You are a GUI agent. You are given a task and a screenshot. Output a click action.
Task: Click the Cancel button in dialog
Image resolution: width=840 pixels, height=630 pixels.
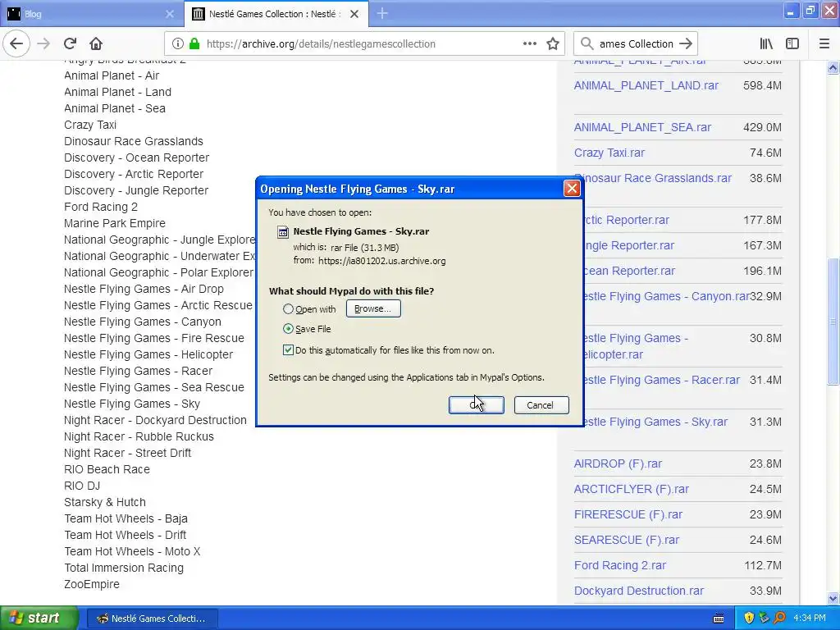[541, 405]
